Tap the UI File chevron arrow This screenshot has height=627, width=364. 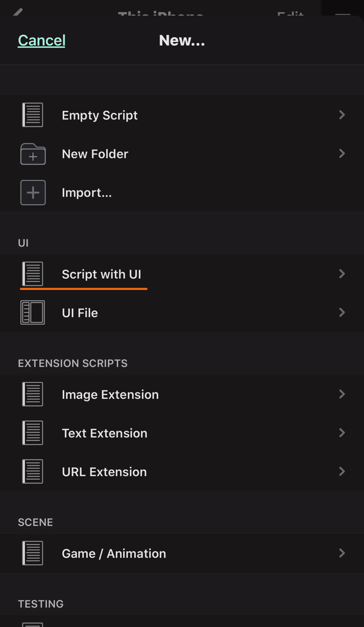click(342, 313)
